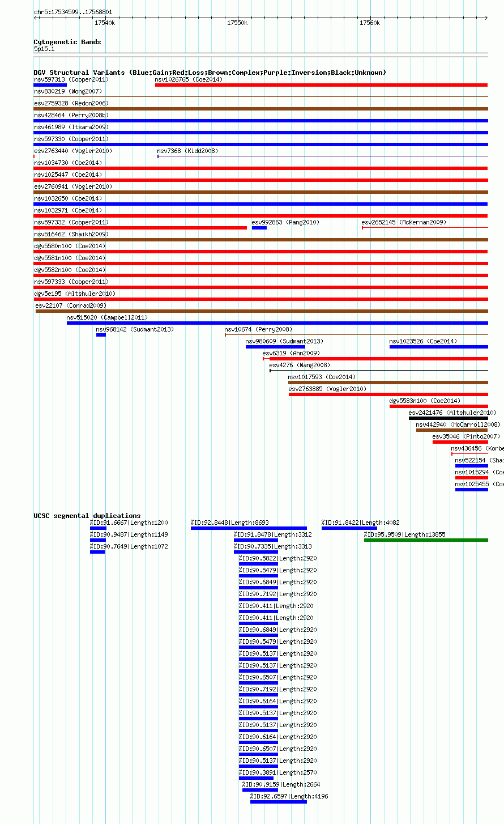Open variant esv2759328 (Redon2006)
This screenshot has width=504, height=824.
pyautogui.click(x=71, y=104)
